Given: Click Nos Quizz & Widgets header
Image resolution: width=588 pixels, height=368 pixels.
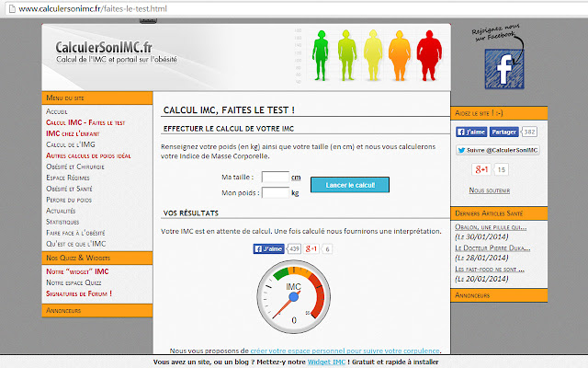Looking at the screenshot, I should (97, 258).
